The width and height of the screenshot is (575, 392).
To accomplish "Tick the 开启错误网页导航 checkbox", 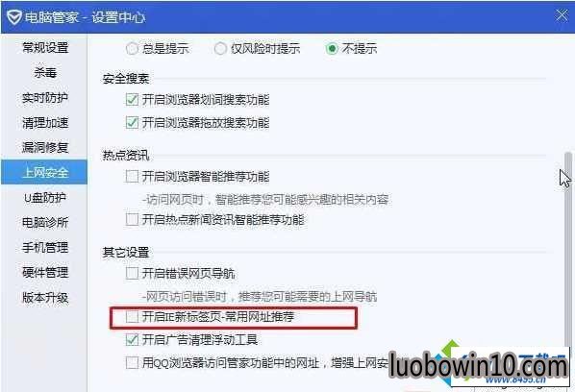I will pos(132,273).
